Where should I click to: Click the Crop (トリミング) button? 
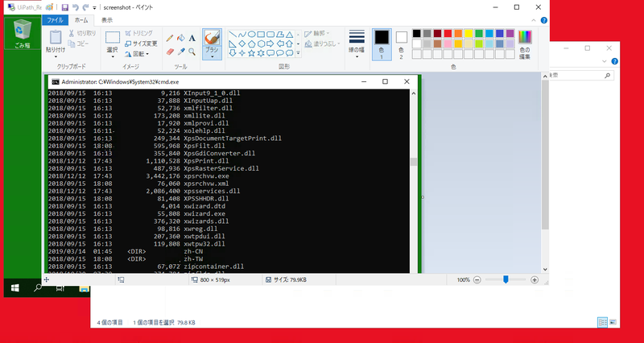[x=138, y=33]
